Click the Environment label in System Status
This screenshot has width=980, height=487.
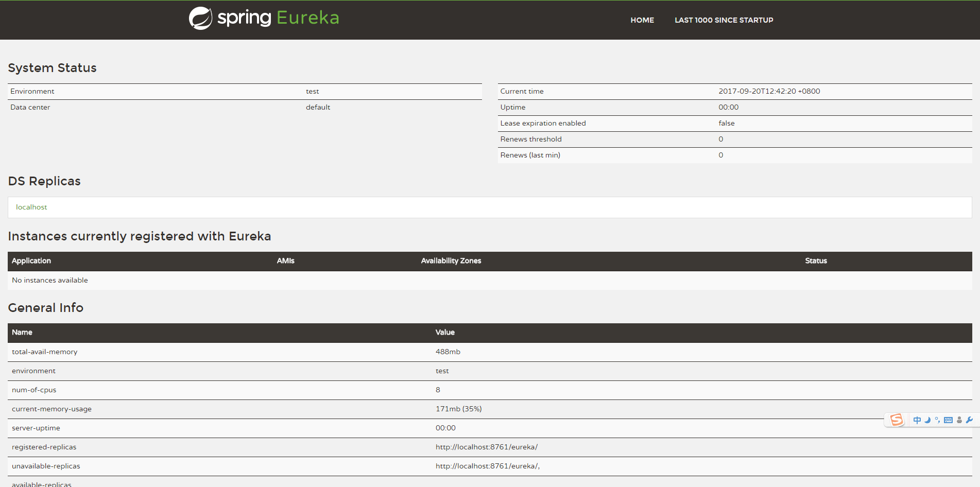[x=32, y=91]
